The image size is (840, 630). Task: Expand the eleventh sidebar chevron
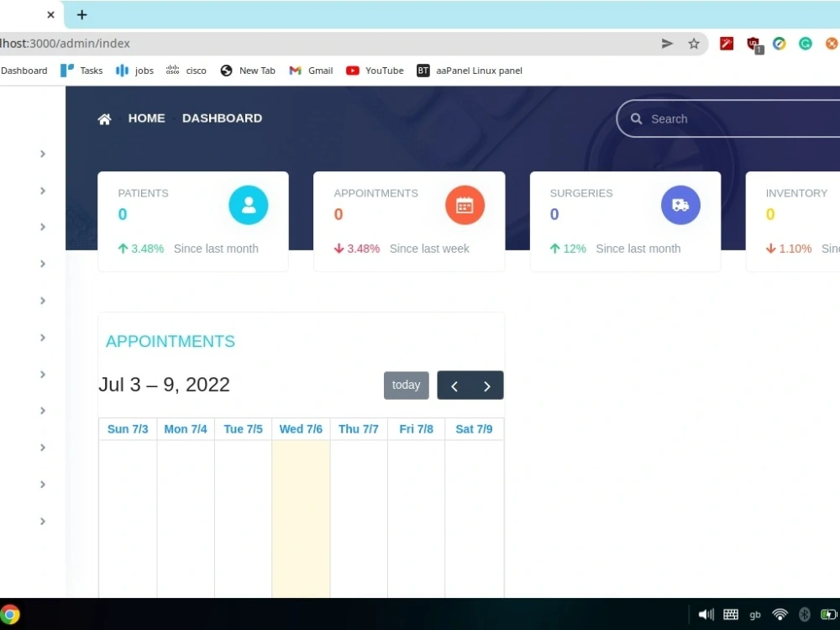click(43, 522)
